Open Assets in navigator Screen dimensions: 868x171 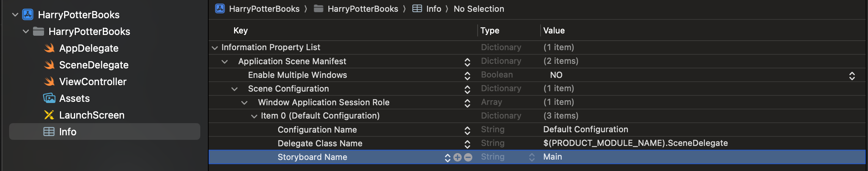(x=74, y=98)
